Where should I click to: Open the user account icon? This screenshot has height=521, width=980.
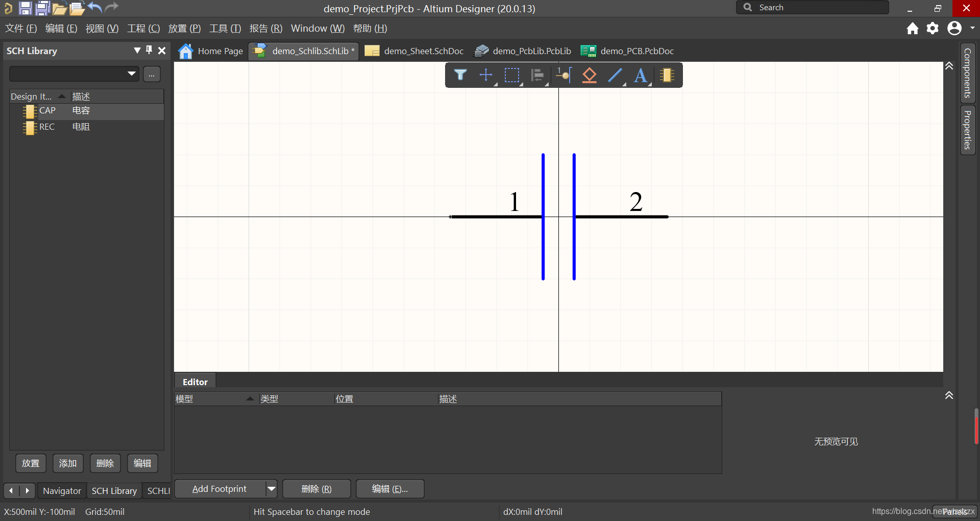(x=954, y=28)
